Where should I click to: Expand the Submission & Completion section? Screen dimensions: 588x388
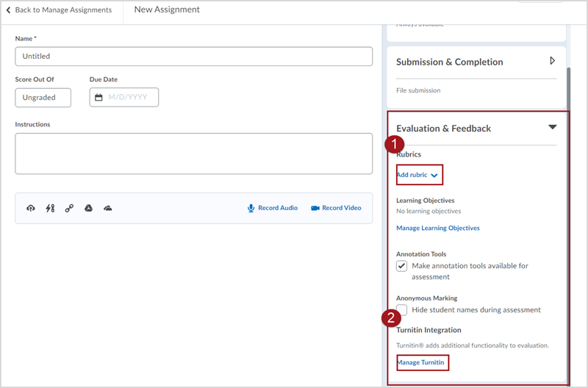[x=553, y=61]
